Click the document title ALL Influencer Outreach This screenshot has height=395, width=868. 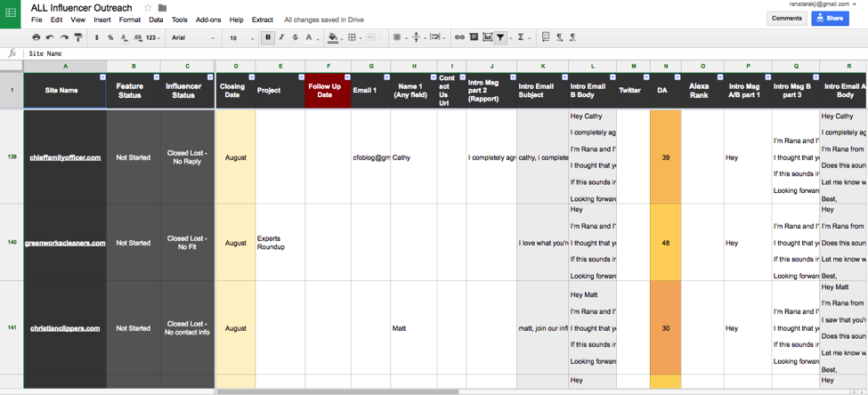[81, 8]
